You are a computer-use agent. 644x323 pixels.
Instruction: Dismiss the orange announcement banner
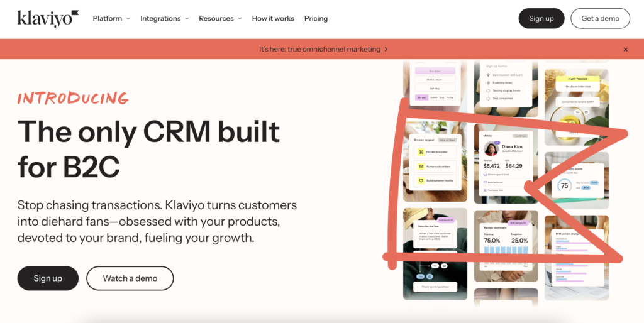coord(626,49)
